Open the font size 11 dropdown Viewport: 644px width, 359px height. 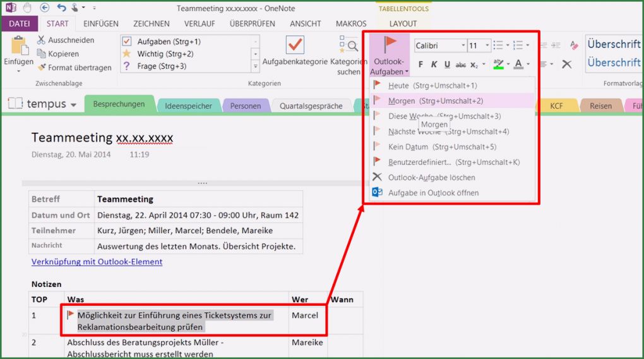pyautogui.click(x=487, y=46)
